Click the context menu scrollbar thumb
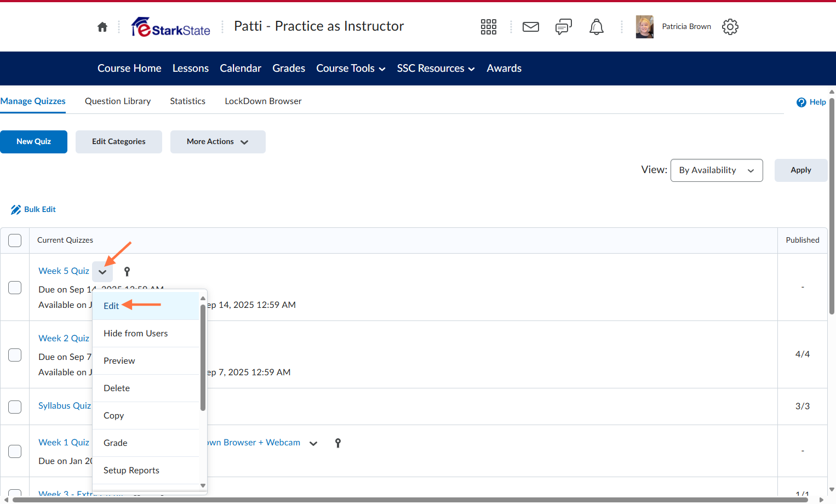836x504 pixels. (203, 357)
